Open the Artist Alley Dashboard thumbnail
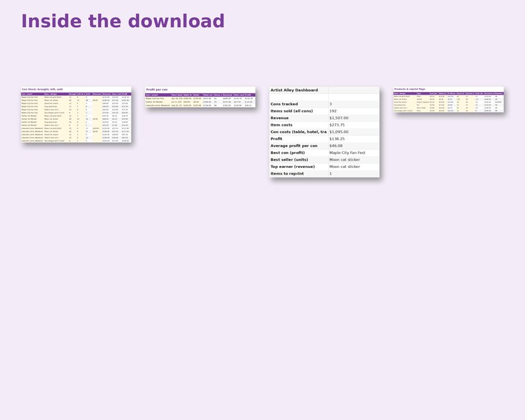This screenshot has height=420, width=525. pyautogui.click(x=325, y=132)
